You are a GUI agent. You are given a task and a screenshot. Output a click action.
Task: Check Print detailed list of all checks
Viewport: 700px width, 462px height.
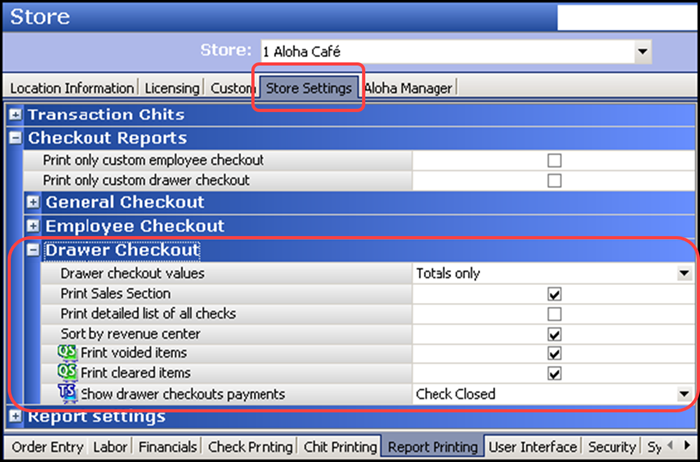click(x=554, y=314)
